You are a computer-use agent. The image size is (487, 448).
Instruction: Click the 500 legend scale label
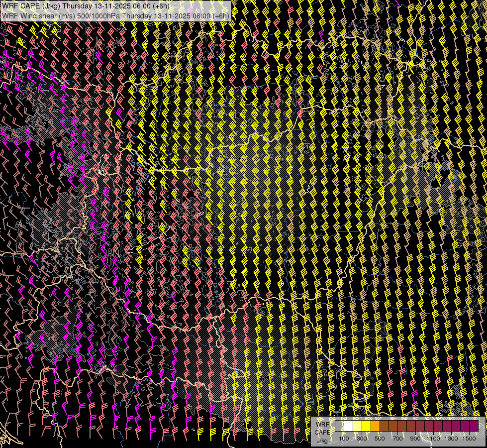[380, 439]
